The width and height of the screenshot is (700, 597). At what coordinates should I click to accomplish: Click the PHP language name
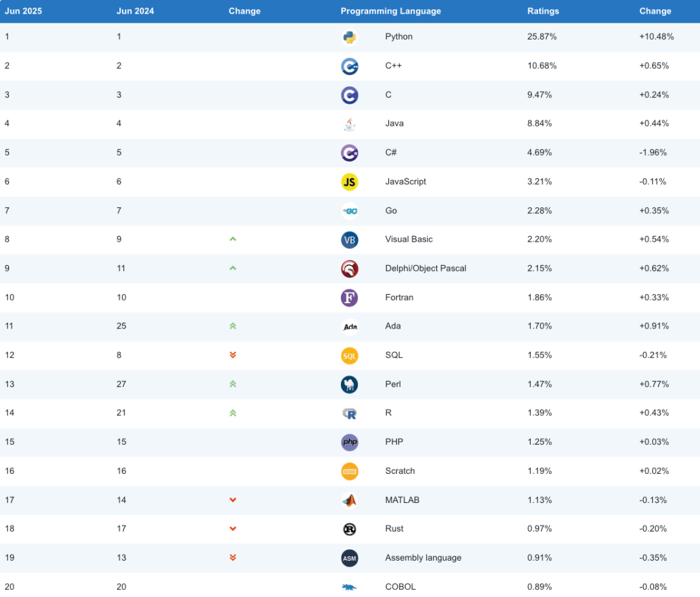(x=394, y=442)
